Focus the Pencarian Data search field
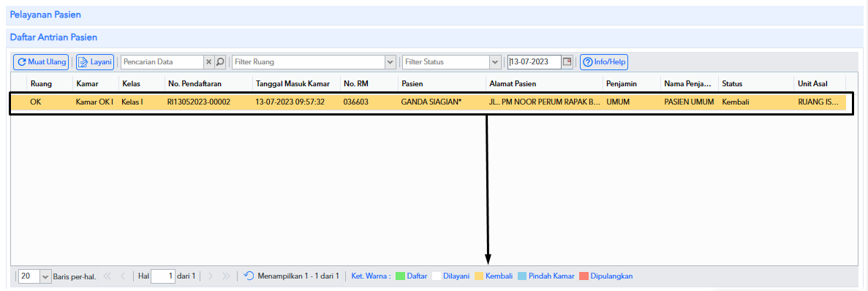The width and height of the screenshot is (868, 291). [162, 62]
